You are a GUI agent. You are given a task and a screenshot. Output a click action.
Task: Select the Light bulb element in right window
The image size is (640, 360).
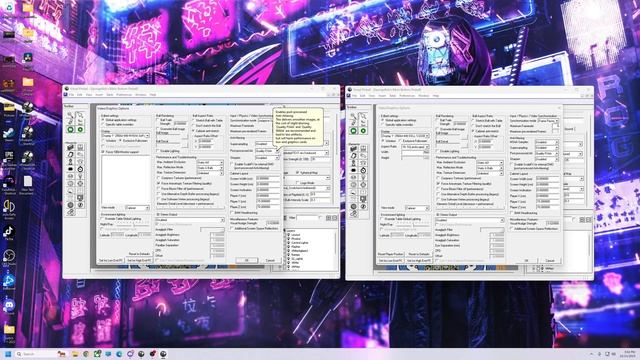(x=363, y=177)
